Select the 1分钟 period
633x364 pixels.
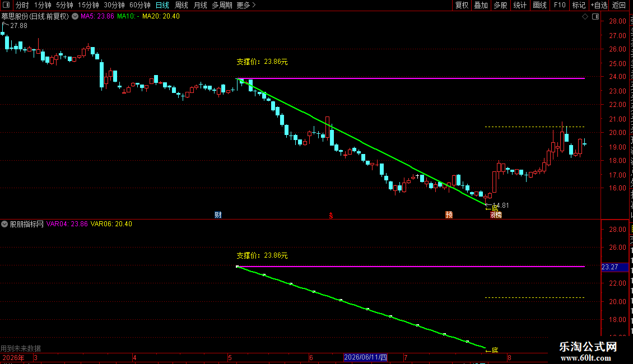coord(43,5)
